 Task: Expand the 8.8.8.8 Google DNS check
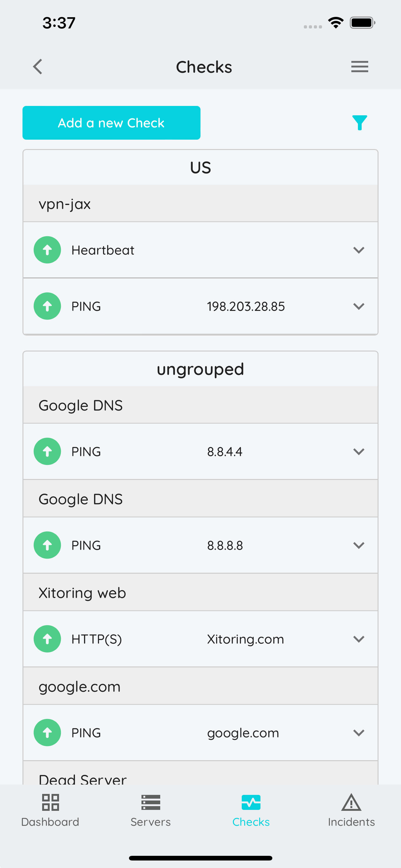(x=358, y=545)
